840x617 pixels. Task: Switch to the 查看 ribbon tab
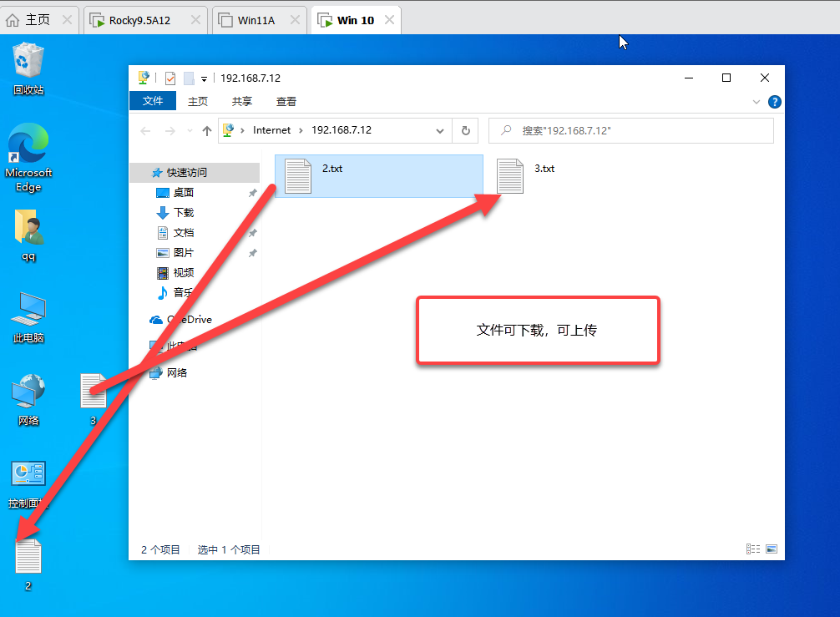286,101
